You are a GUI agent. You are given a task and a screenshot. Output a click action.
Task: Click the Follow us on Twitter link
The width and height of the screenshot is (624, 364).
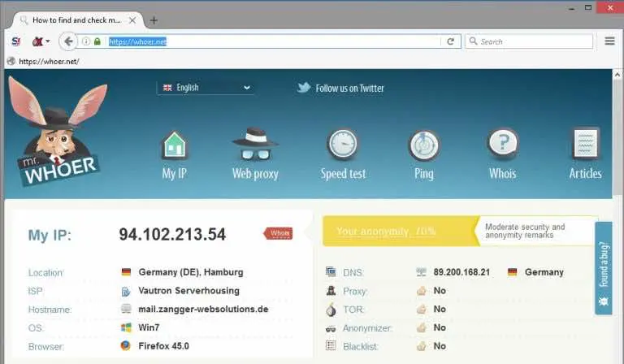pos(349,88)
